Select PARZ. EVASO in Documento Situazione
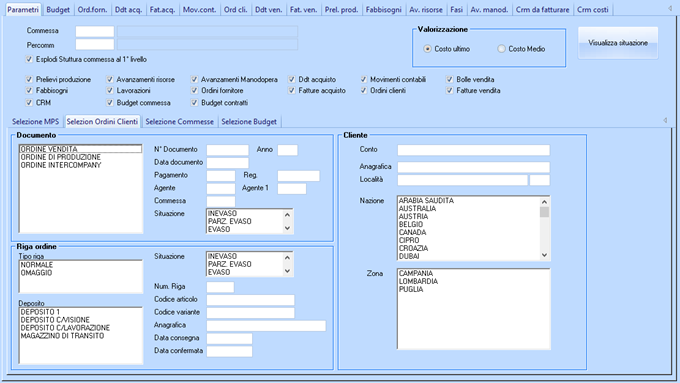Image resolution: width=680 pixels, height=383 pixels. [245, 221]
